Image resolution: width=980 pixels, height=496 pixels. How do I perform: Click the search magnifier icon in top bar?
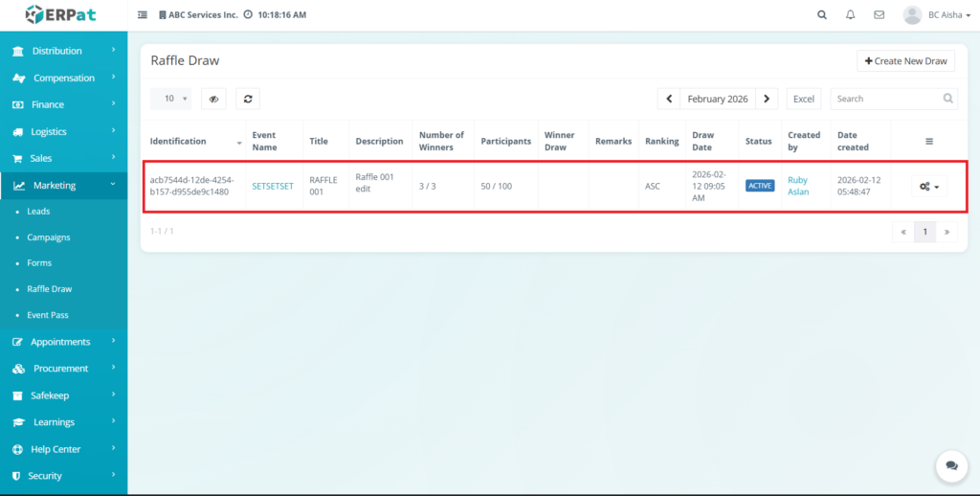coord(822,15)
